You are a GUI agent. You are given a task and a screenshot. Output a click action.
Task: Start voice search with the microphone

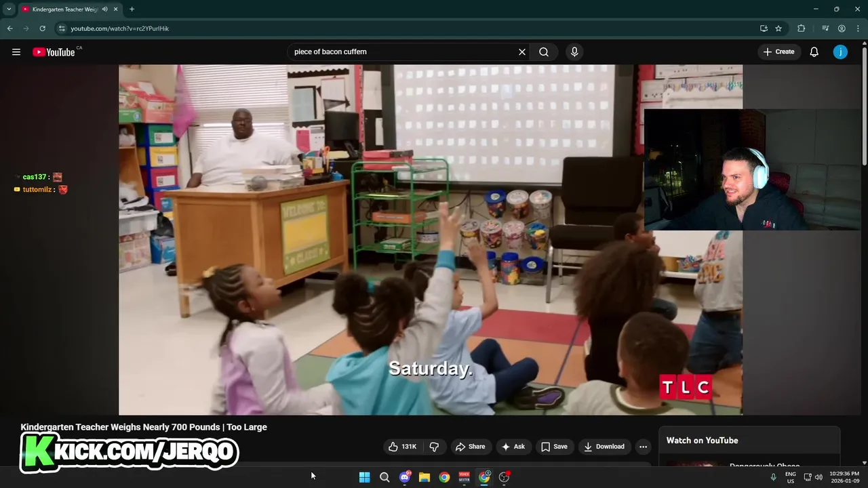(574, 52)
